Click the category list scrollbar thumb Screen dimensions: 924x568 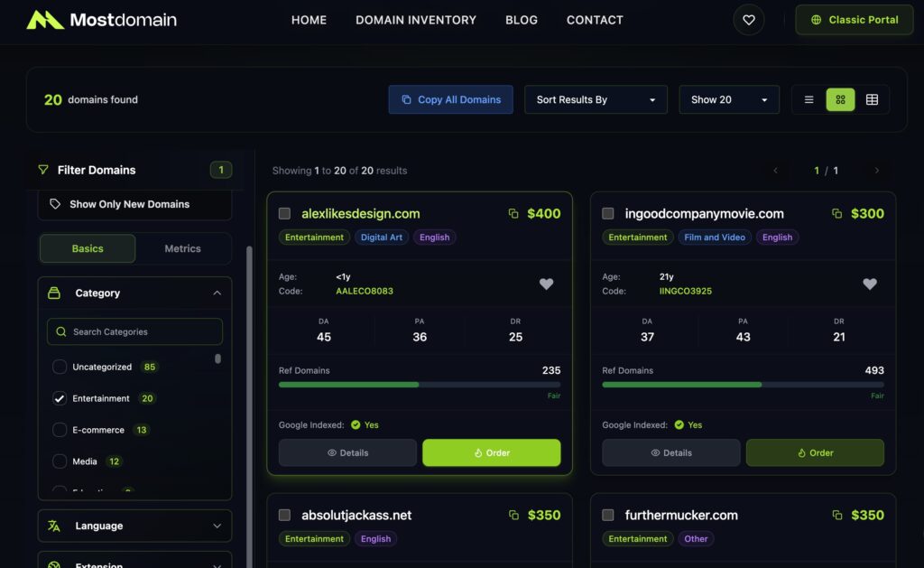(x=218, y=358)
